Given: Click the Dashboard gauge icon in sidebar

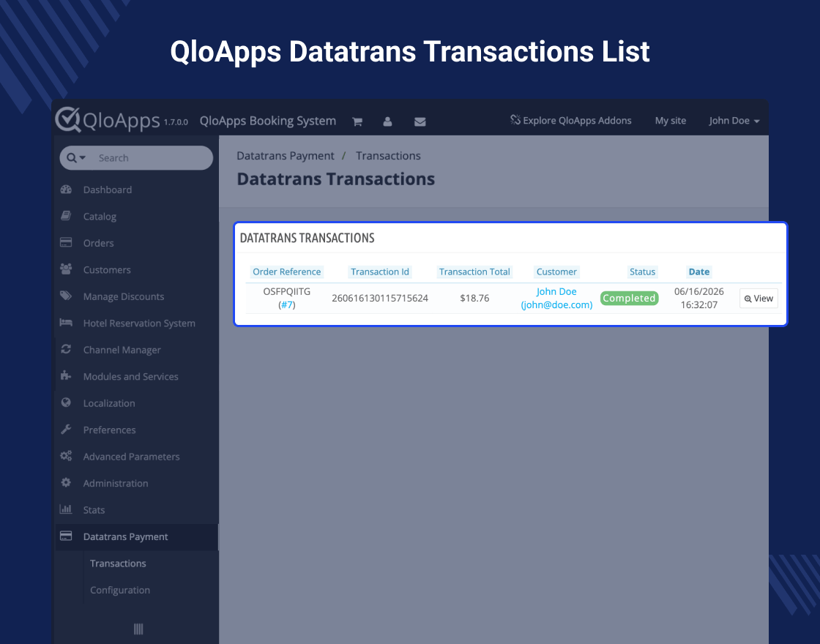Looking at the screenshot, I should tap(66, 190).
